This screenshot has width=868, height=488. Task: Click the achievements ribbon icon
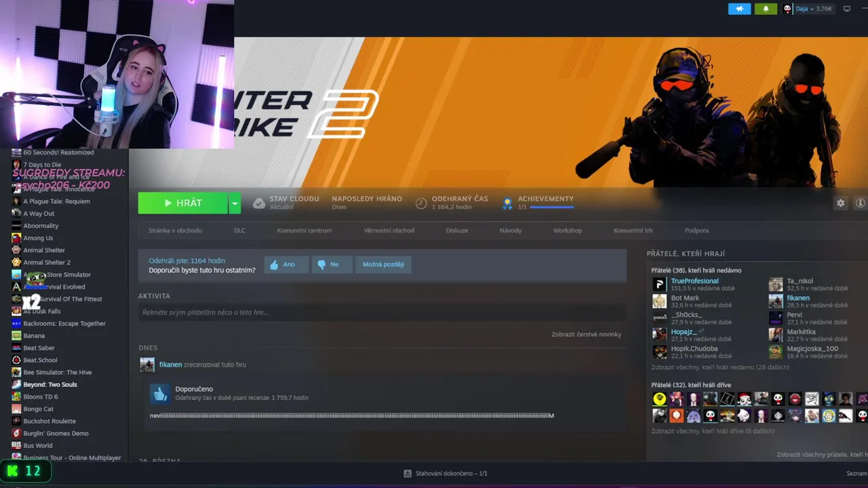pyautogui.click(x=507, y=203)
